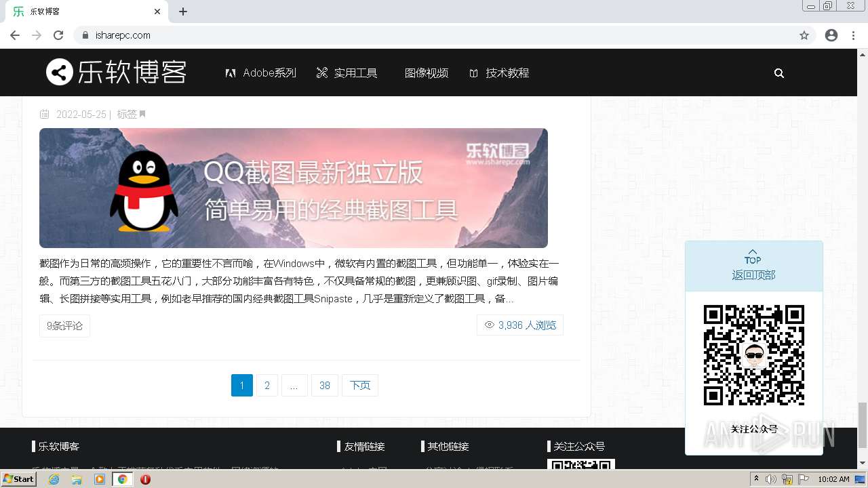Screen dimensions: 868x488
Task: Select the 乐软博客 browser tab
Action: click(86, 12)
